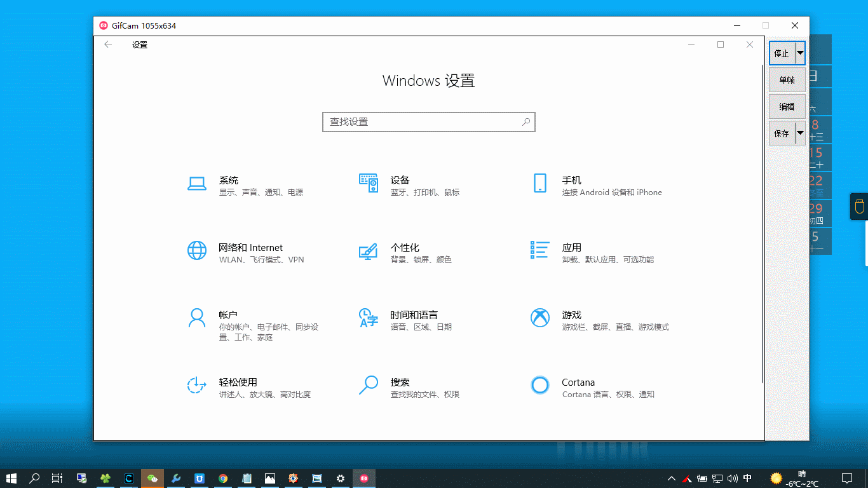Click the 保存 button in GifCam

pos(782,133)
